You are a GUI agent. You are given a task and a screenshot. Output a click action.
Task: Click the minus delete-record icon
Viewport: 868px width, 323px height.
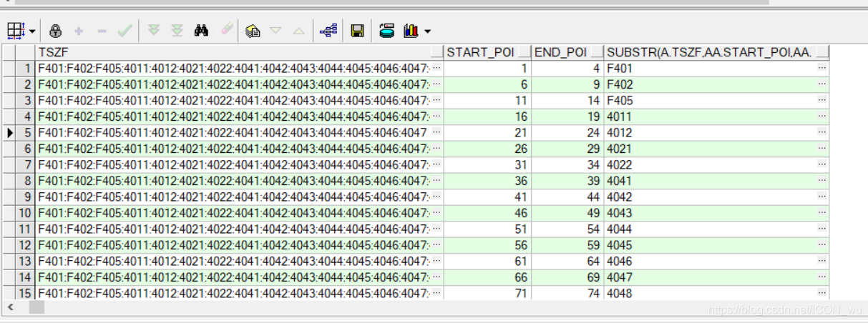point(102,31)
